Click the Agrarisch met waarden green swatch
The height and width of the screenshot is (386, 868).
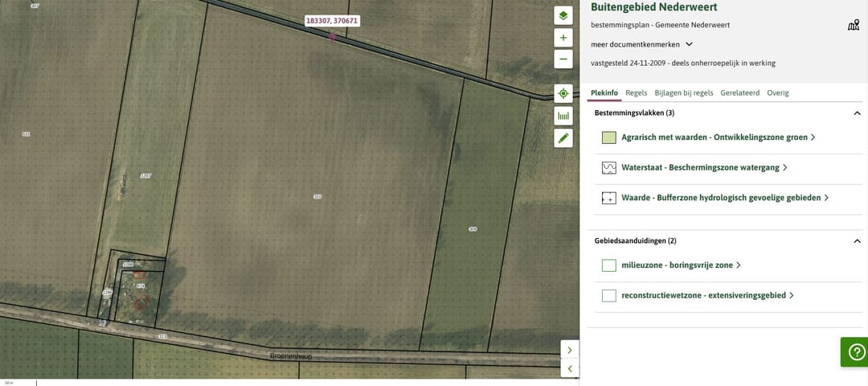click(x=609, y=138)
